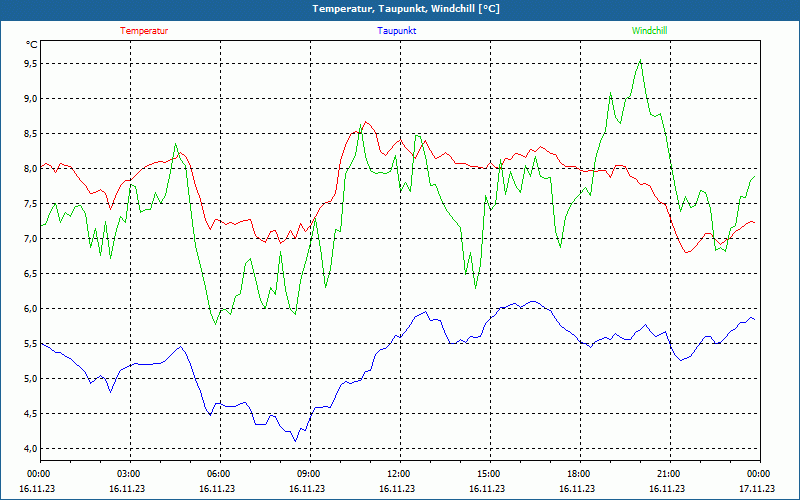Select the 09:00 time axis marker
Image resolution: width=800 pixels, height=500 pixels.
(309, 474)
